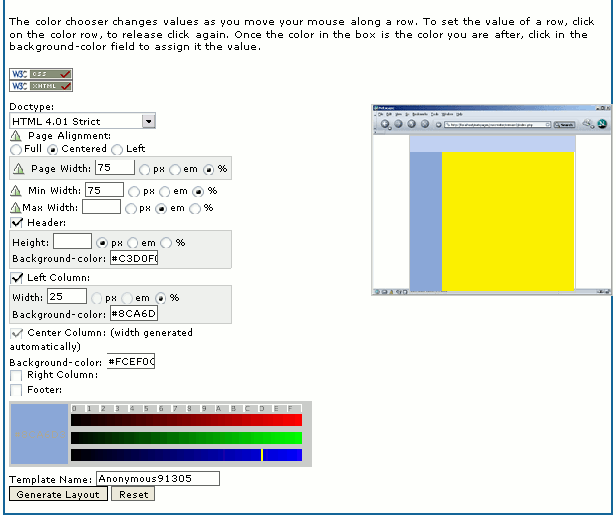Screen dimensions: 616x515
Task: Click the W3C CSS validation badge
Action: pos(40,74)
